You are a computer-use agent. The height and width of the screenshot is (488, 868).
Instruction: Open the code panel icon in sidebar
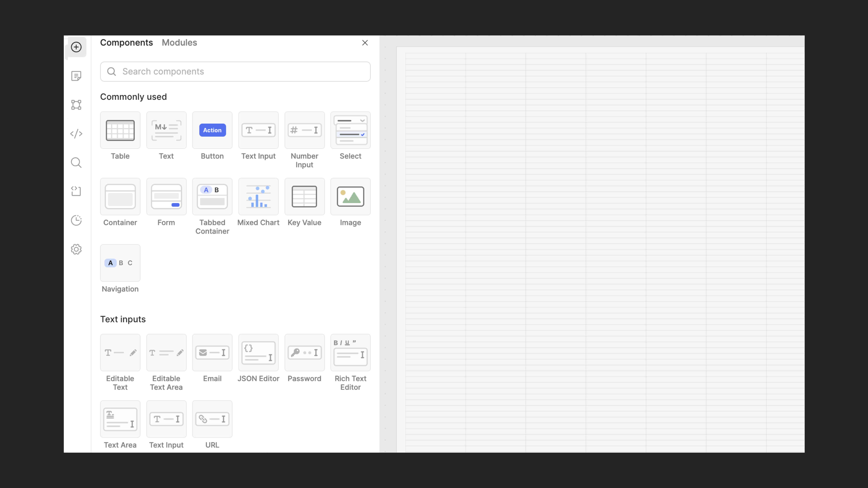click(x=76, y=134)
